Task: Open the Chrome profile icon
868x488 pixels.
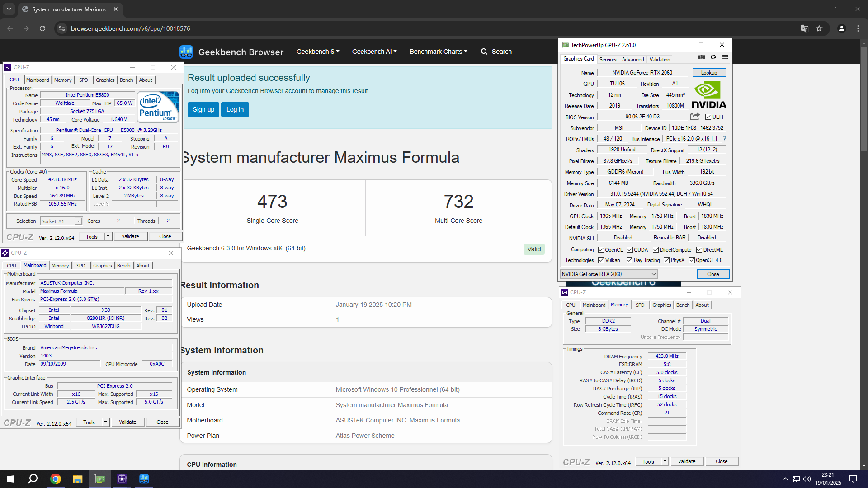Action: pos(842,28)
